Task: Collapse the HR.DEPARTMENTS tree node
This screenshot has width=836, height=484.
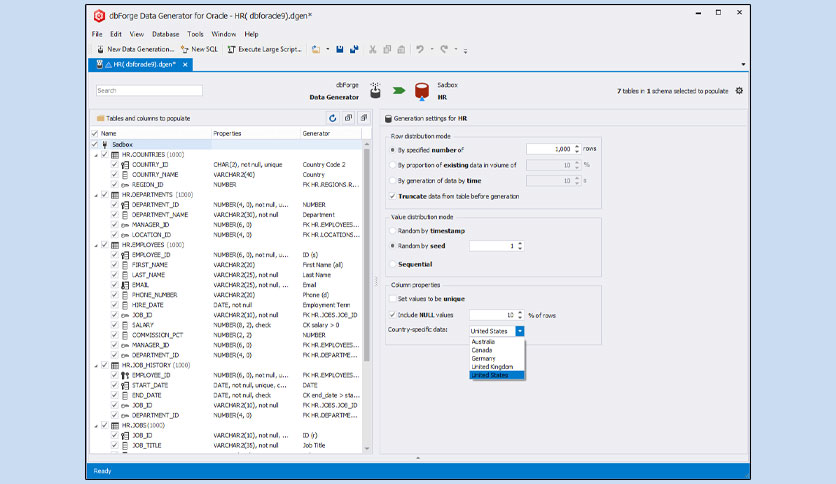Action: (96, 195)
